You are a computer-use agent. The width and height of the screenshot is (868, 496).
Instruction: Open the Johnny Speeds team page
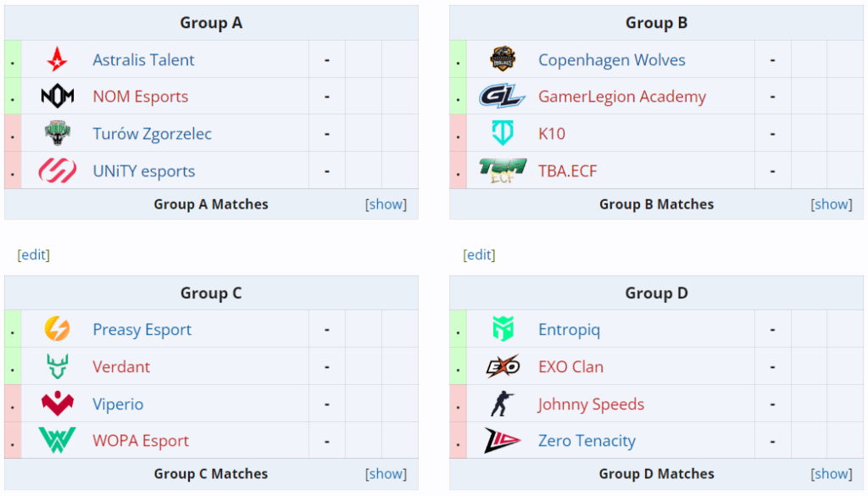[x=591, y=404]
